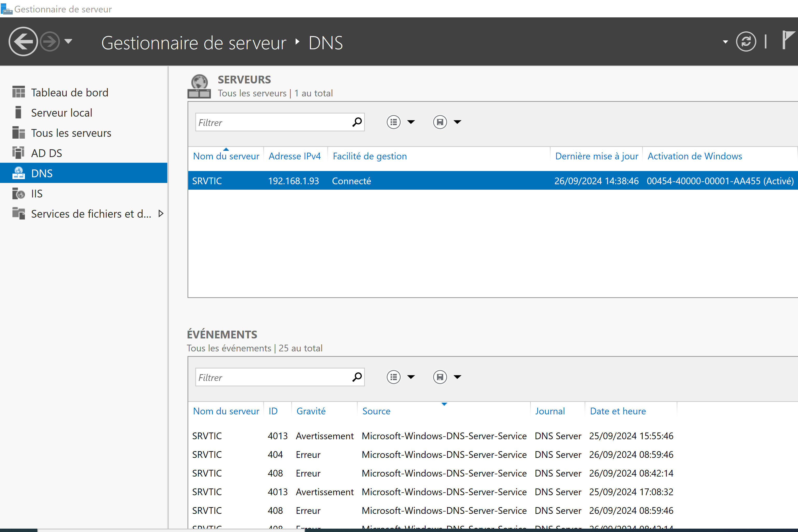Sort events by Source column
Image resolution: width=798 pixels, height=532 pixels.
pyautogui.click(x=376, y=411)
